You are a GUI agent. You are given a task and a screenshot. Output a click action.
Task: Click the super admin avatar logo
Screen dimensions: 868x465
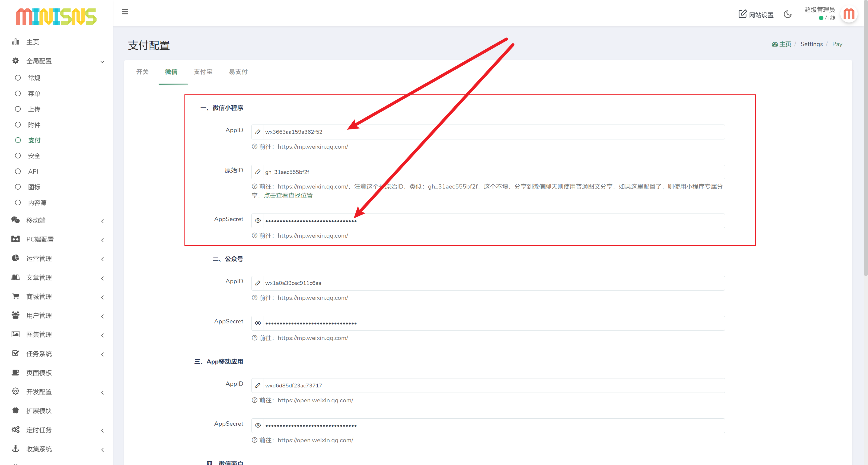pos(848,14)
